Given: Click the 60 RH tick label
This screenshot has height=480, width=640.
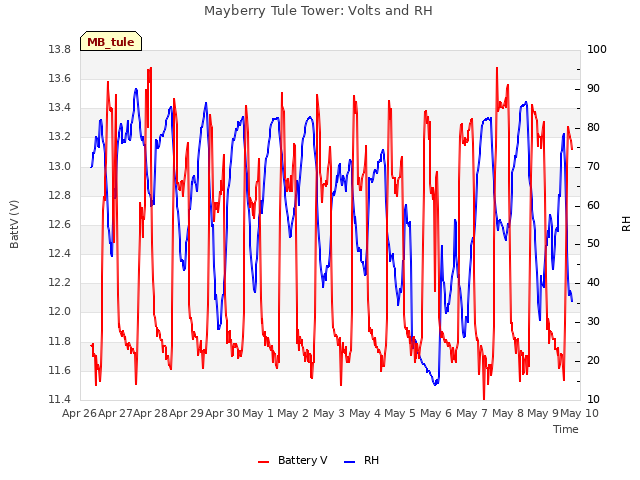Looking at the screenshot, I should 593,205.
